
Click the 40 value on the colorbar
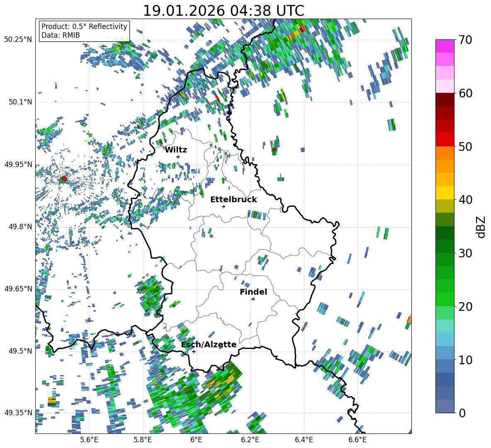point(465,200)
